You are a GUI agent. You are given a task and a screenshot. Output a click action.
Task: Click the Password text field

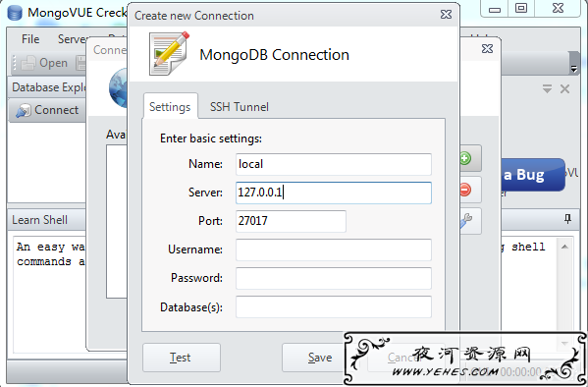tap(334, 278)
